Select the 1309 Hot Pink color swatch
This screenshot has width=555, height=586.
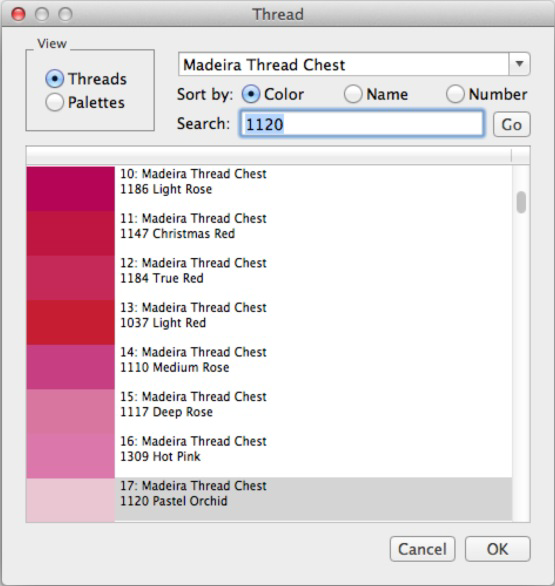[x=71, y=456]
